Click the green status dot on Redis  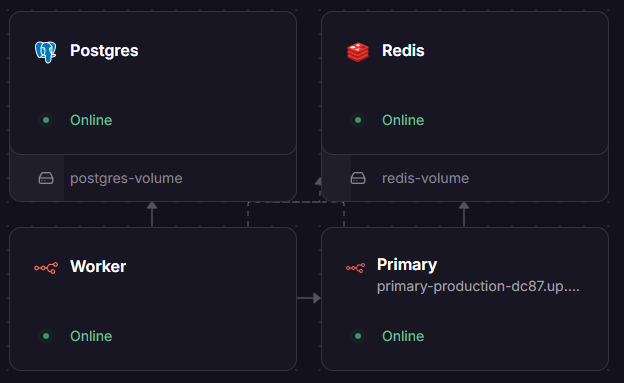(358, 120)
